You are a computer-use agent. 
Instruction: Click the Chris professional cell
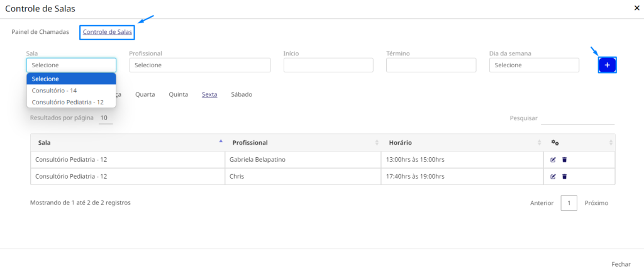coord(303,177)
